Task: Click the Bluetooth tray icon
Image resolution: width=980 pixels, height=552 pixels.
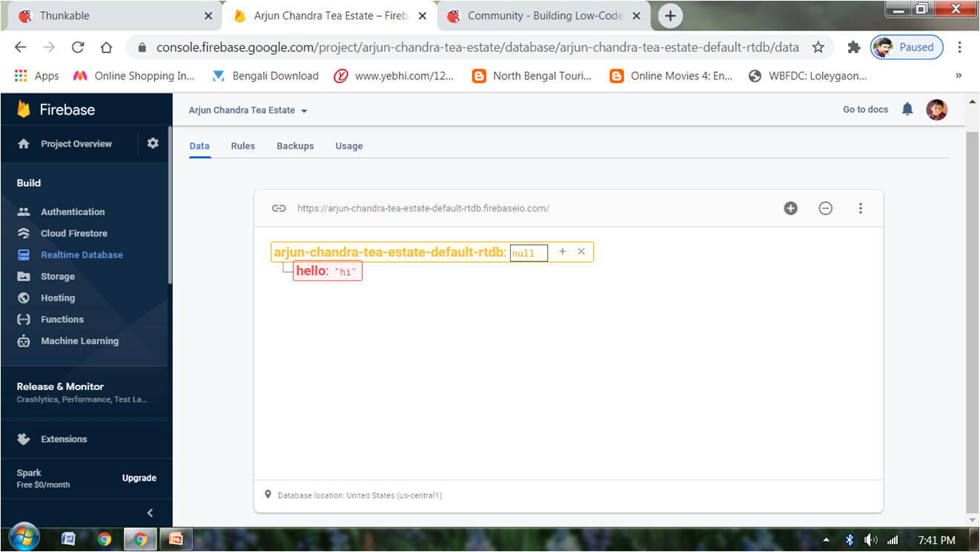Action: [850, 539]
